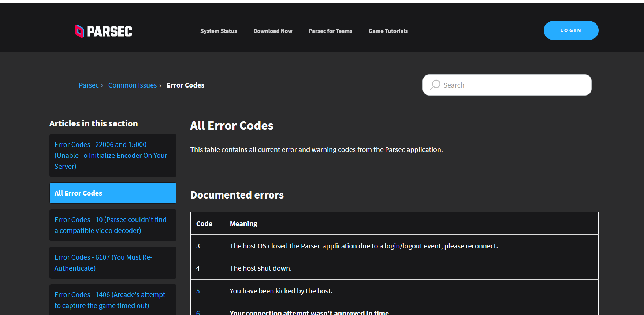Click the All Error Codes heading
The image size is (644, 315).
point(232,126)
